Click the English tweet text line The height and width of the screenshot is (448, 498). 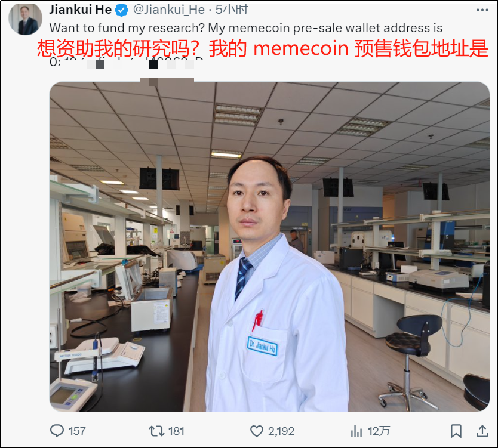pyautogui.click(x=246, y=28)
